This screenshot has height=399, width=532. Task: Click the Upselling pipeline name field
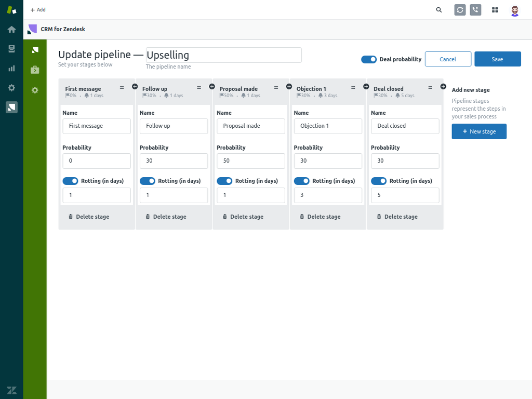(x=223, y=55)
